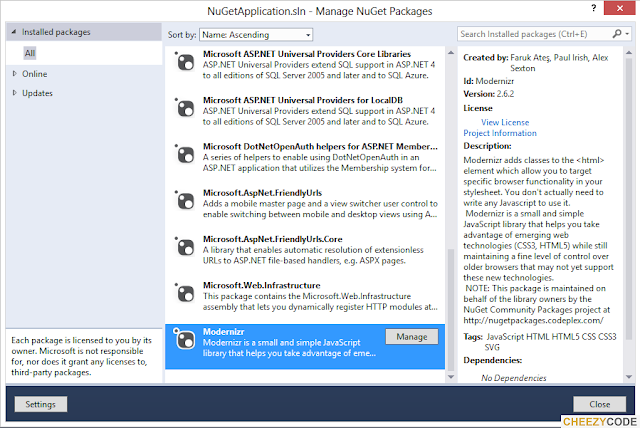Click the http://nugetpackages.codeplex.com/ URL text
Viewport: 640px width, 428px height.
(x=533, y=321)
